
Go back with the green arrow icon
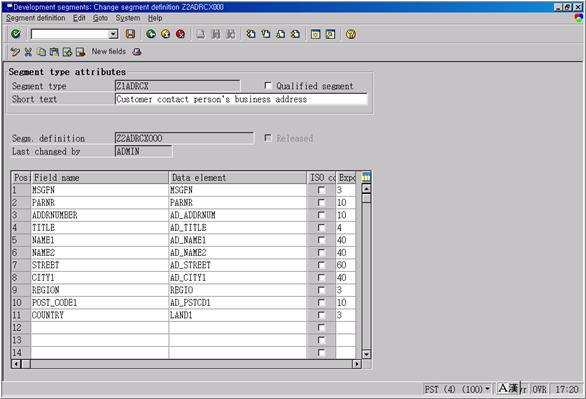coord(151,34)
